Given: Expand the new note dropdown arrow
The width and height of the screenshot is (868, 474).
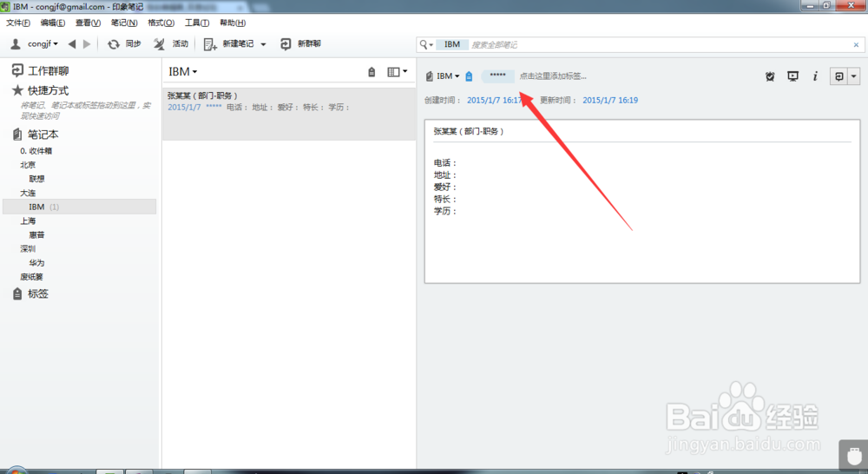Looking at the screenshot, I should point(264,44).
